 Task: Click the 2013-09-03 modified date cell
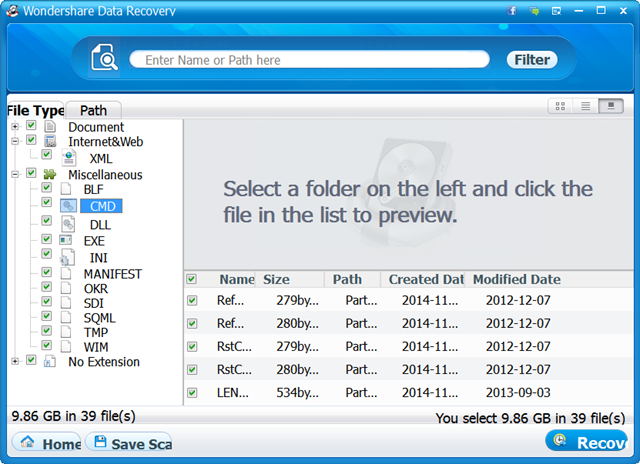[518, 393]
